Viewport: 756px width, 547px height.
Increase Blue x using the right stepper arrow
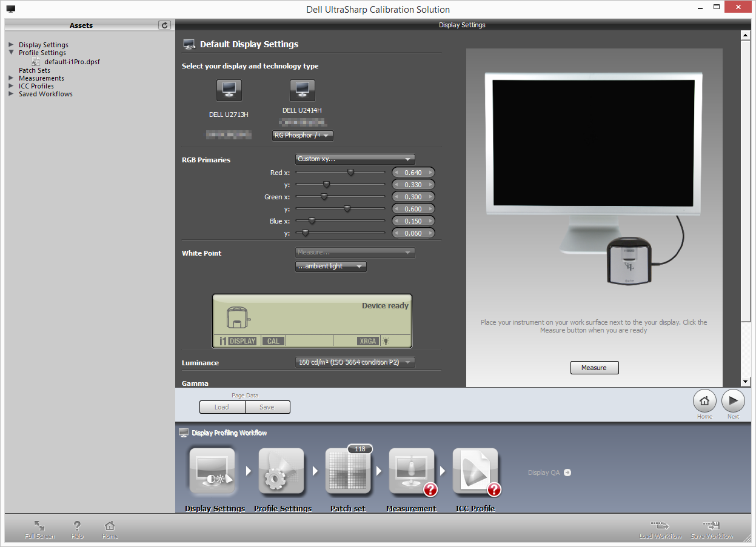(x=430, y=221)
